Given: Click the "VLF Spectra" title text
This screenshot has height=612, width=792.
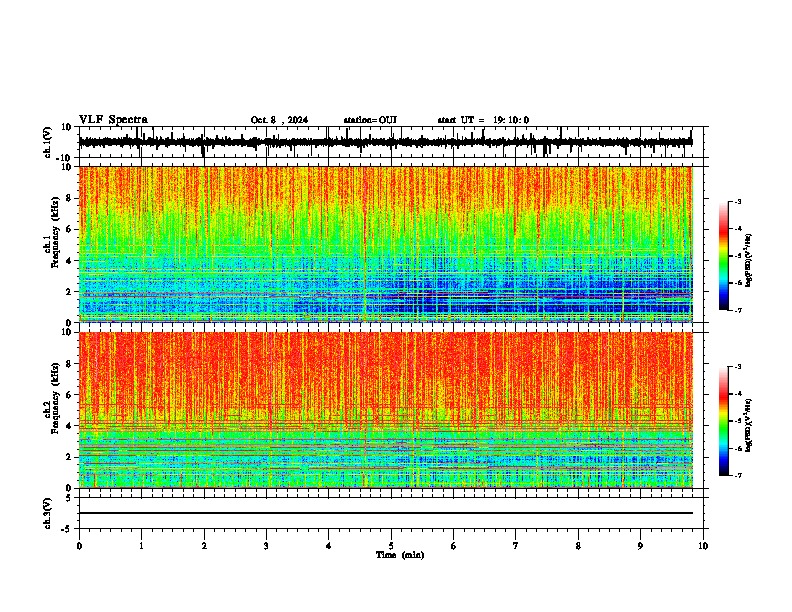Looking at the screenshot, I should tap(113, 120).
